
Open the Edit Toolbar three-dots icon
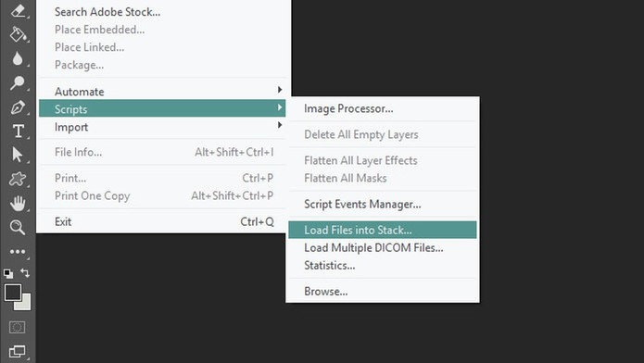coord(18,251)
